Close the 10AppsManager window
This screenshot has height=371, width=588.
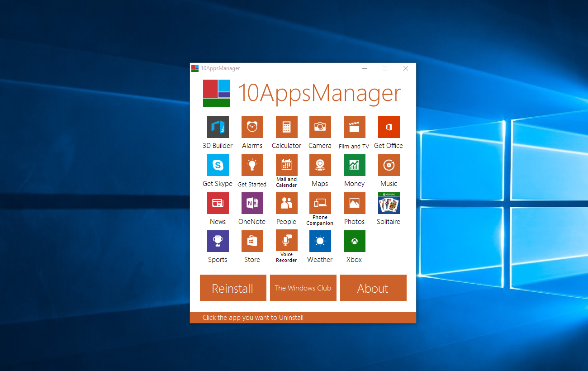point(406,68)
